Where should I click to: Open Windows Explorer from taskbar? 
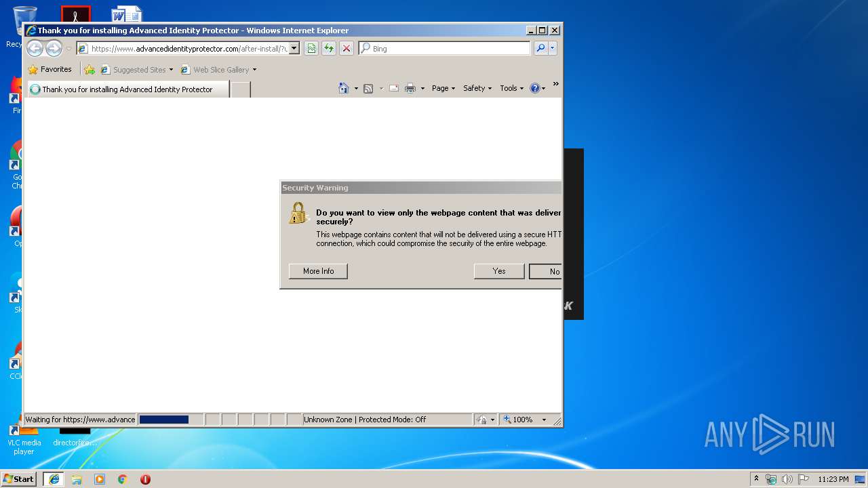[x=77, y=479]
